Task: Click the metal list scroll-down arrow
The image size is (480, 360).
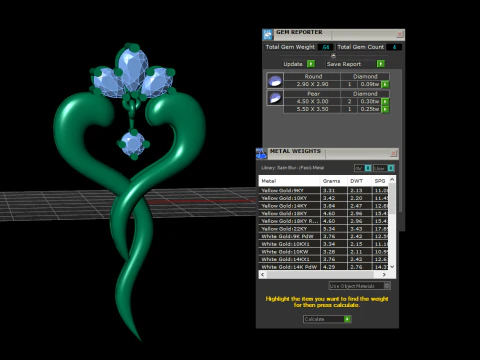Action: pyautogui.click(x=392, y=266)
